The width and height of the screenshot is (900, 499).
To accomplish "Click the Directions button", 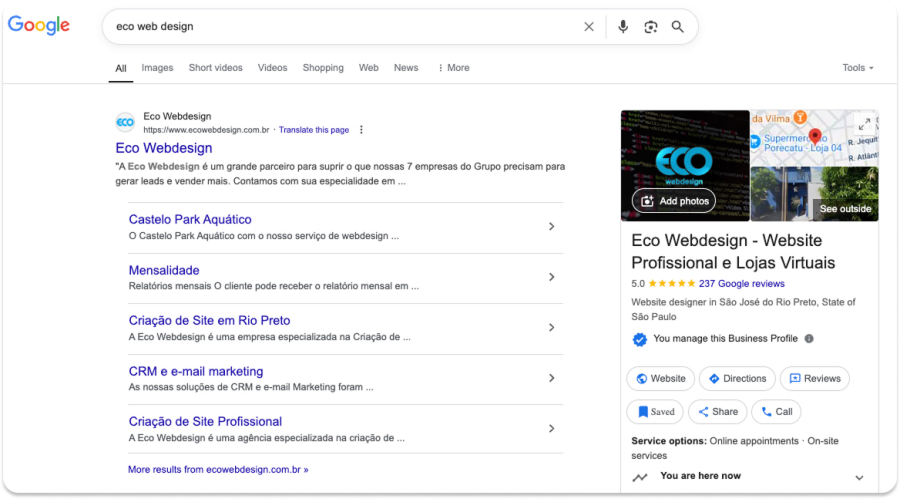I will (x=738, y=379).
